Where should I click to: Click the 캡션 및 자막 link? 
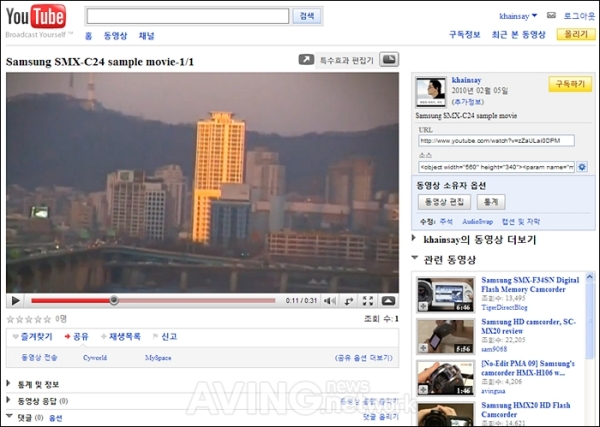point(521,222)
